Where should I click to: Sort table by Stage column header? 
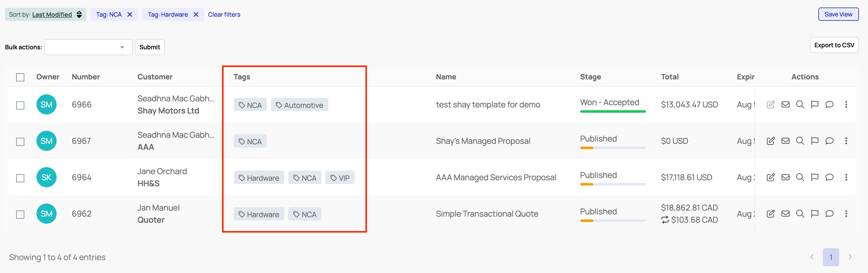tap(590, 77)
